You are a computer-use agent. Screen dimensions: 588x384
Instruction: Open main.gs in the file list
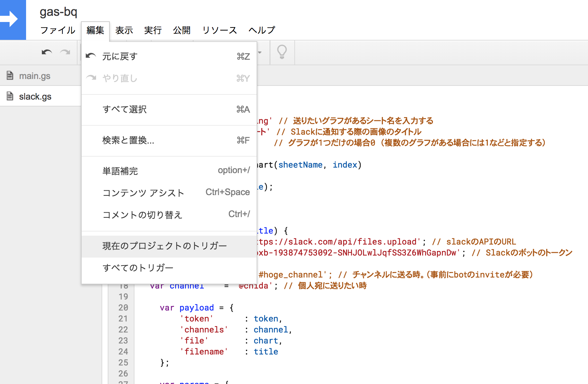coord(35,76)
